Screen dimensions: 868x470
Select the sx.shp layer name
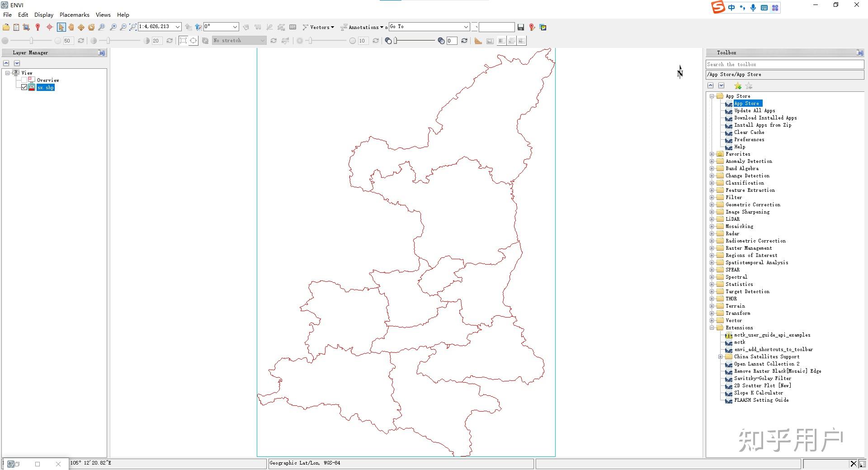coord(46,88)
